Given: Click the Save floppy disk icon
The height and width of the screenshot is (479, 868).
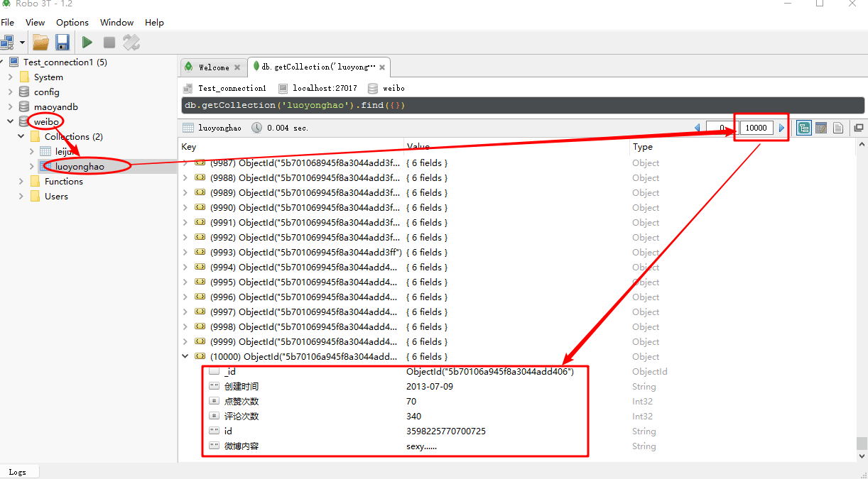Looking at the screenshot, I should (63, 43).
